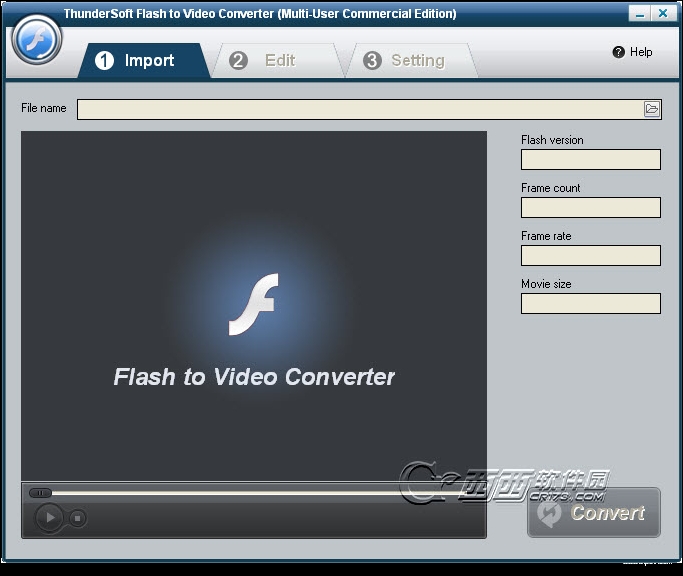The height and width of the screenshot is (576, 683).
Task: Click the Flash version field
Action: 591,159
